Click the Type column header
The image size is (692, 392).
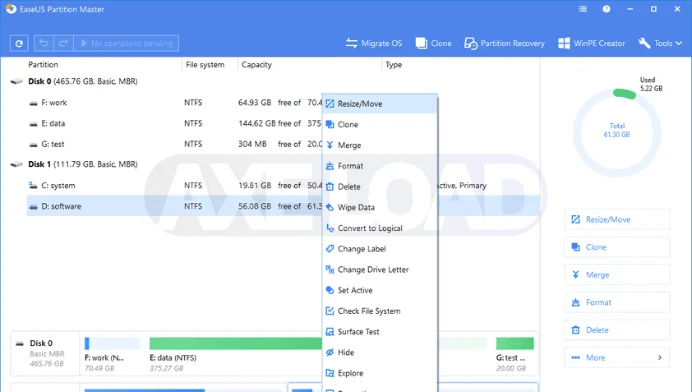click(x=394, y=64)
